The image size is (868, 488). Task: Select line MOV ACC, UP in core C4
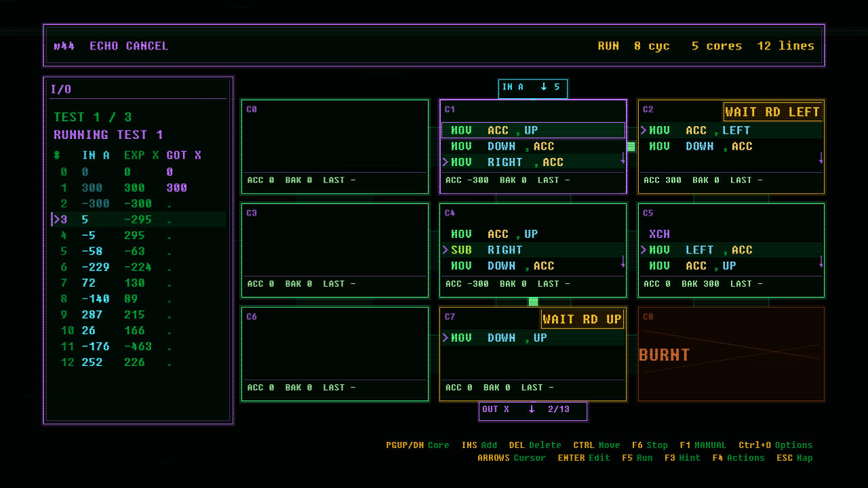pyautogui.click(x=533, y=234)
